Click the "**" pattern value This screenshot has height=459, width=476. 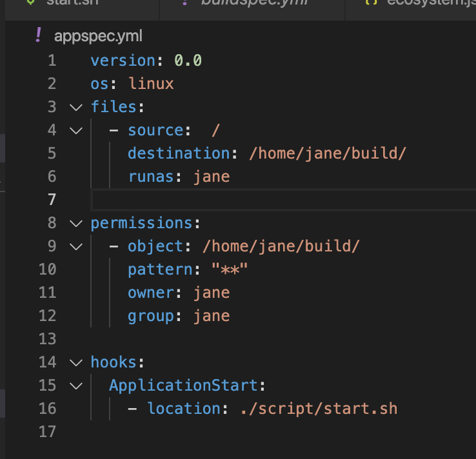pos(230,269)
